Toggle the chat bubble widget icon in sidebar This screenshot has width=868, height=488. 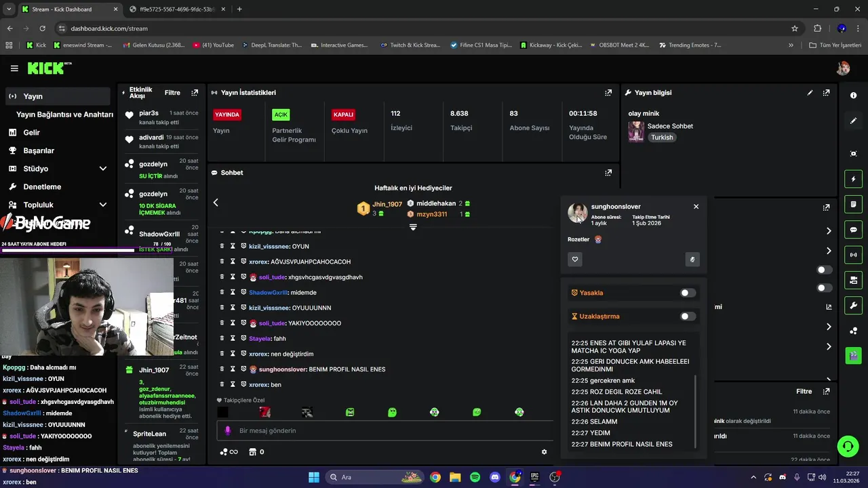[x=853, y=230]
